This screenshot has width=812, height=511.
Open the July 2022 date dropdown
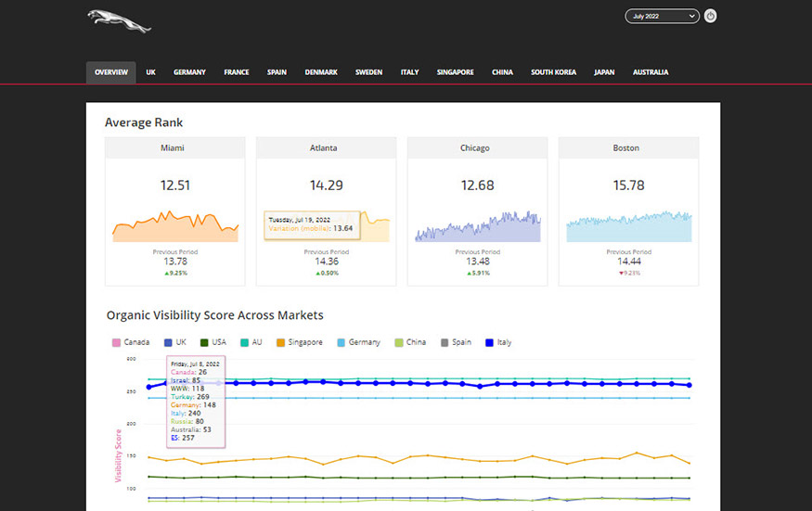tap(662, 16)
